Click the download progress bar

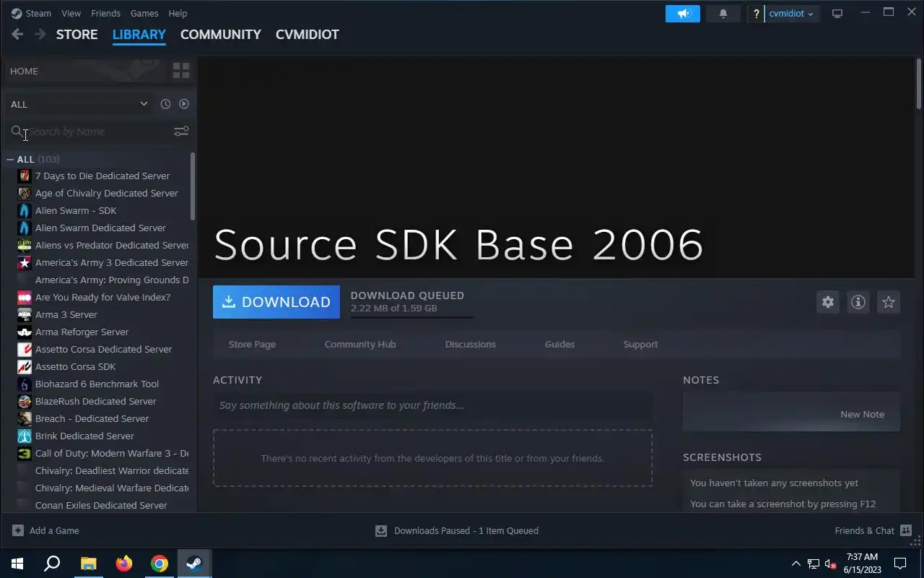[411, 316]
